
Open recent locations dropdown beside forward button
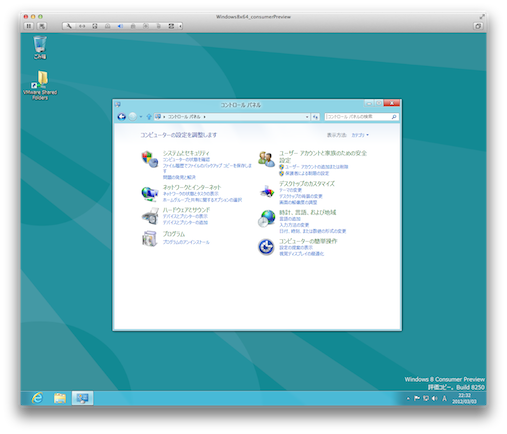[x=141, y=117]
